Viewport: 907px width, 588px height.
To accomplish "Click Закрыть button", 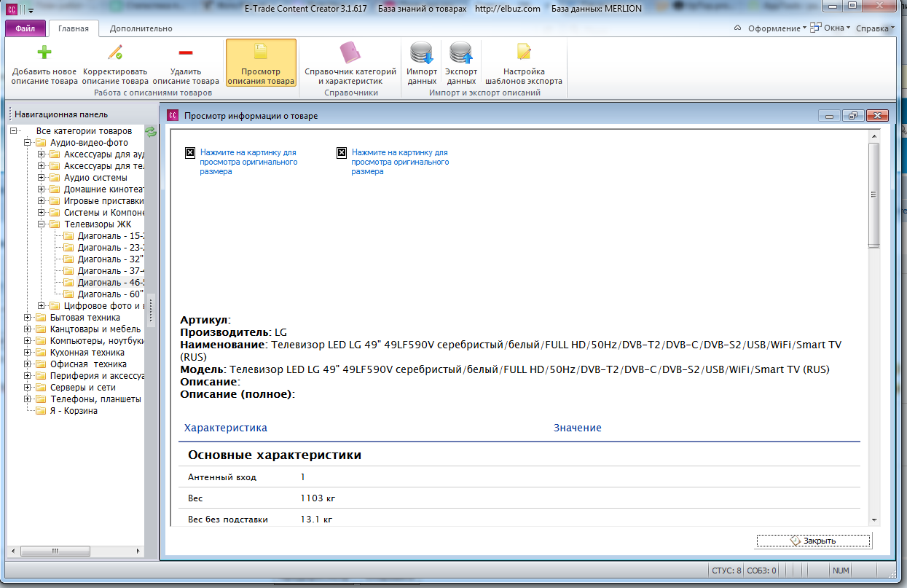I will pyautogui.click(x=813, y=541).
